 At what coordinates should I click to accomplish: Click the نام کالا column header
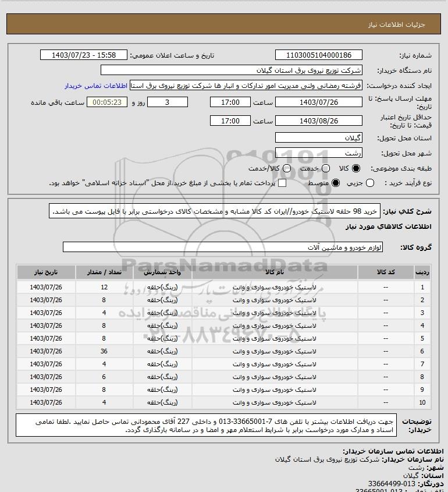pos(275,272)
